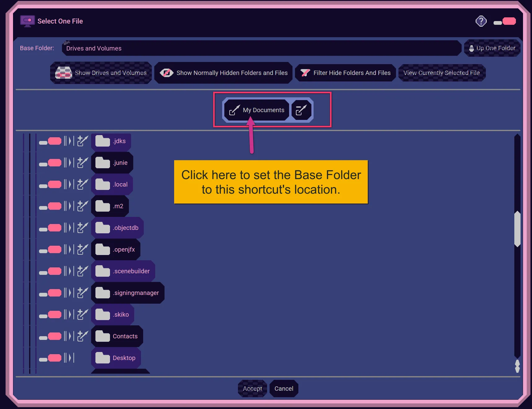Go up with Up One Folder
Image resolution: width=532 pixels, height=409 pixels.
click(x=492, y=48)
